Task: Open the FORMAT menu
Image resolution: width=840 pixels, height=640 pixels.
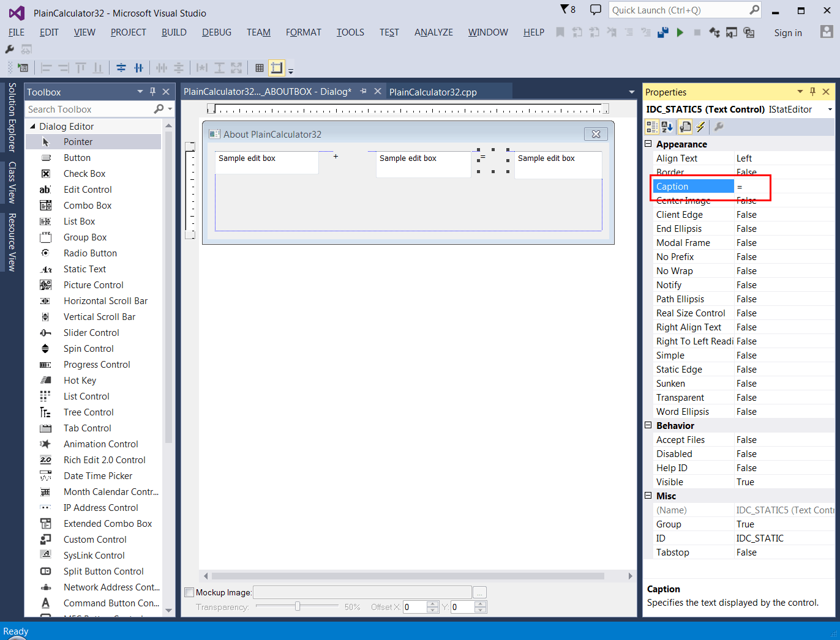Action: coord(303,32)
